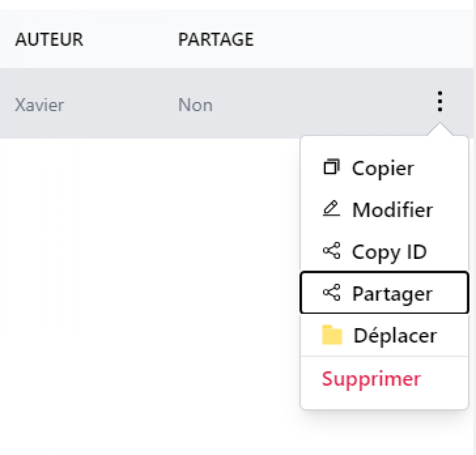Open the three-dot row actions menu
Viewport: 476px width, 455px height.
tap(440, 102)
